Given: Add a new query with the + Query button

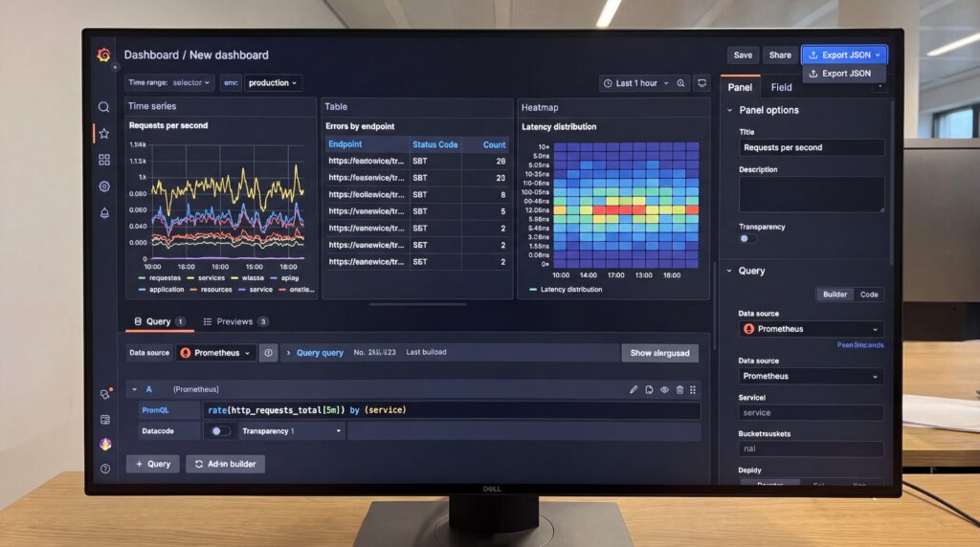Looking at the screenshot, I should 153,464.
